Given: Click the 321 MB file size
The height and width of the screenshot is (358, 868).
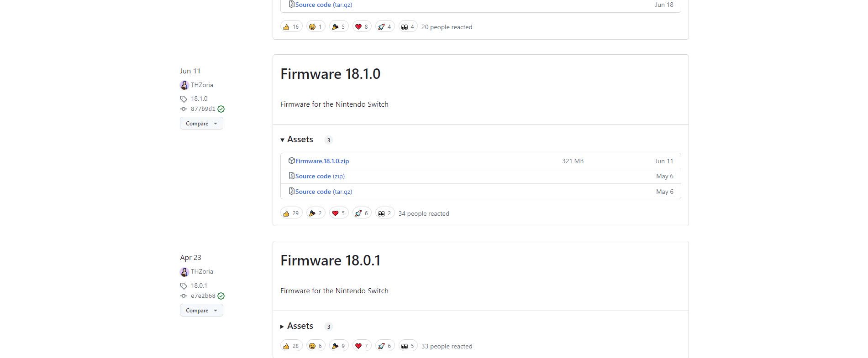Looking at the screenshot, I should [573, 161].
